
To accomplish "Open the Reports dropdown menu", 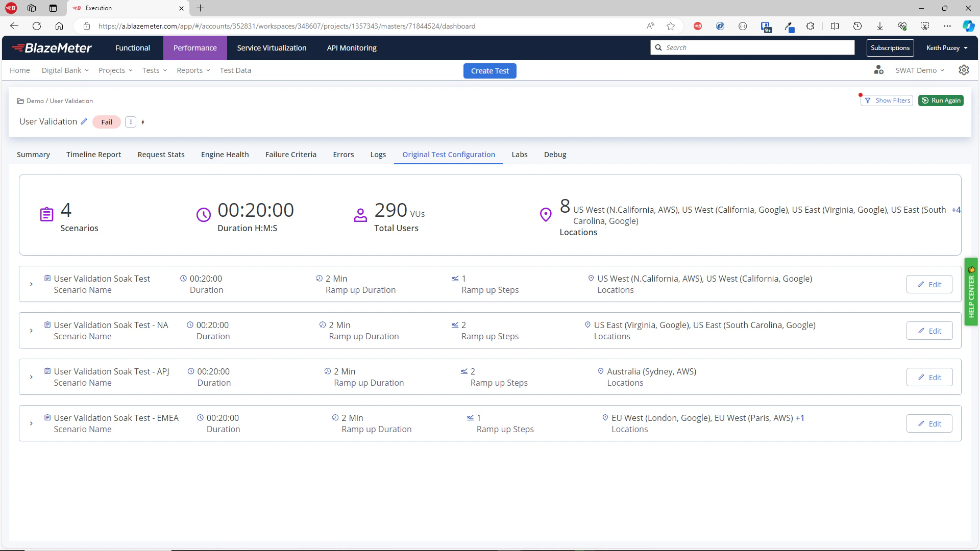I will [x=193, y=70].
